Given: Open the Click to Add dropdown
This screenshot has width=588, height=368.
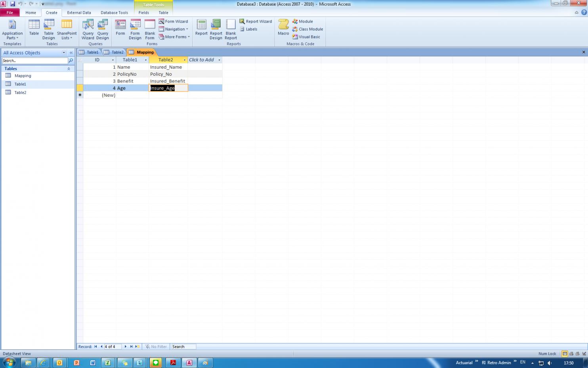Looking at the screenshot, I should (x=219, y=60).
